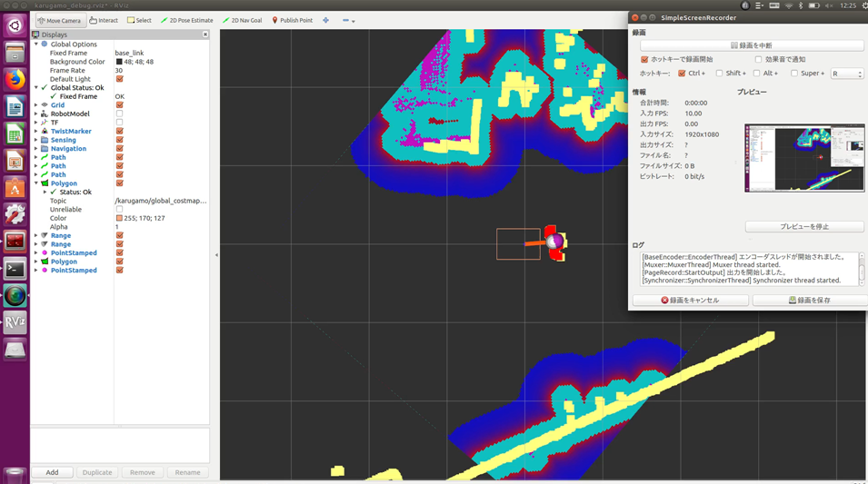Viewport: 868px width, 484px height.
Task: Click the save recording button
Action: [810, 301]
